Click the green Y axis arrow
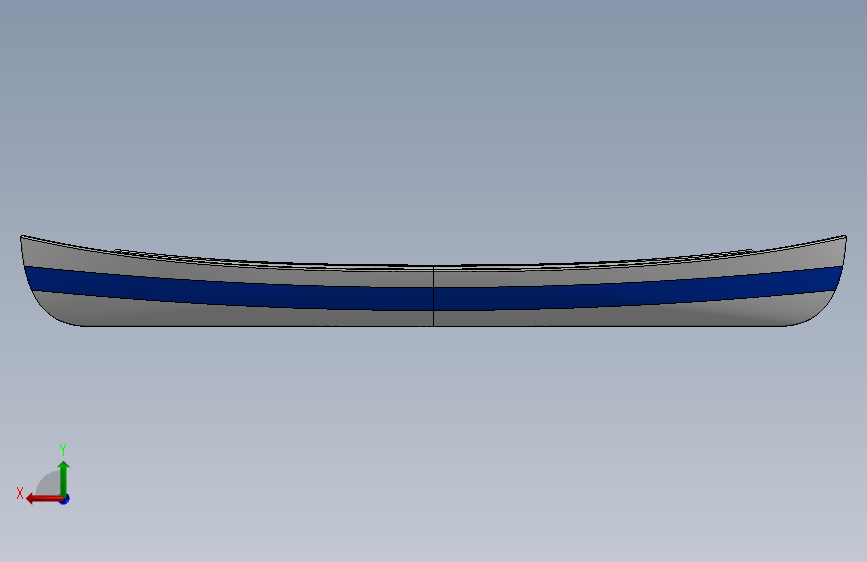Image resolution: width=867 pixels, height=562 pixels. (x=64, y=478)
